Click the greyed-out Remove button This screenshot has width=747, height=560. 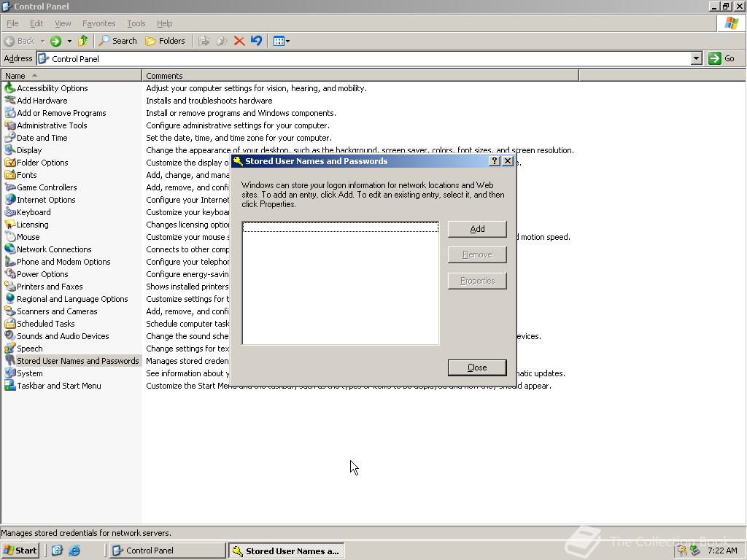point(477,254)
